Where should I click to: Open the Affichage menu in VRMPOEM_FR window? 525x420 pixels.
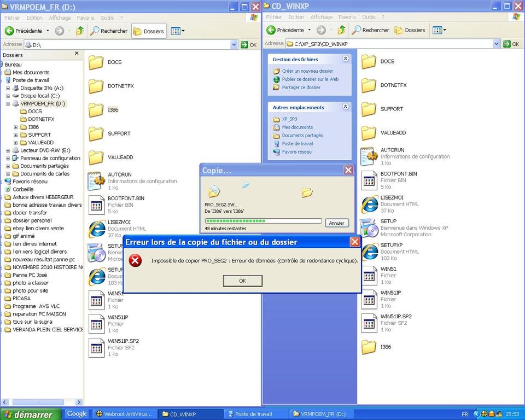pos(60,17)
